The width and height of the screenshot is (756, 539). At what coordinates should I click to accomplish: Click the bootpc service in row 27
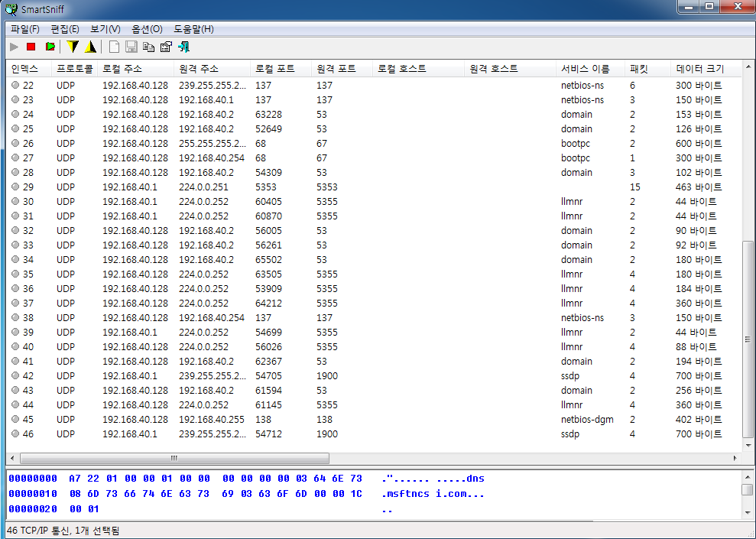tap(575, 158)
